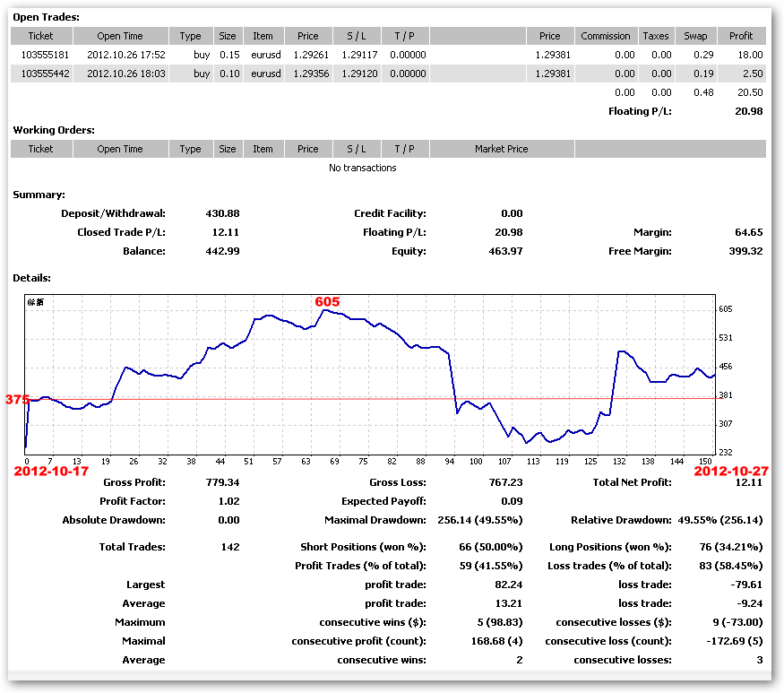Click the 0.15 trade size value
Image resolution: width=784 pixels, height=693 pixels.
pos(229,55)
